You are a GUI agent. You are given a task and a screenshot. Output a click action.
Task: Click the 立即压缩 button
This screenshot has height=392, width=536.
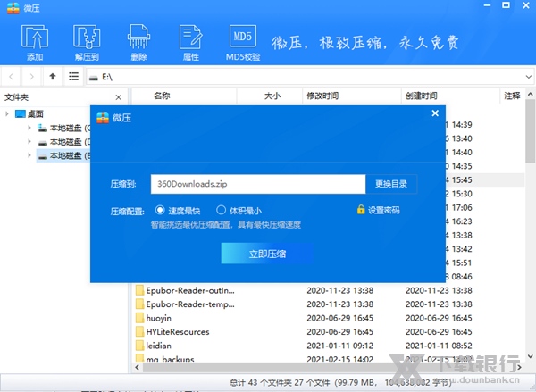pyautogui.click(x=267, y=254)
